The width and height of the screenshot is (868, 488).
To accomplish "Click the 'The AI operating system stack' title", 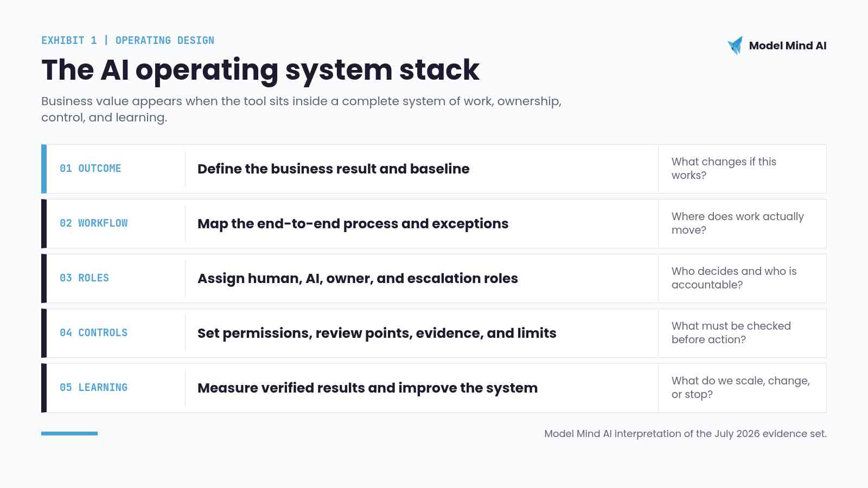I will pos(260,70).
